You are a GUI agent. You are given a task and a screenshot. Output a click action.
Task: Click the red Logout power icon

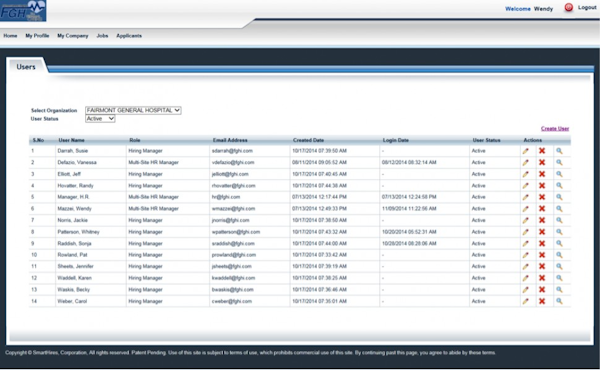569,7
